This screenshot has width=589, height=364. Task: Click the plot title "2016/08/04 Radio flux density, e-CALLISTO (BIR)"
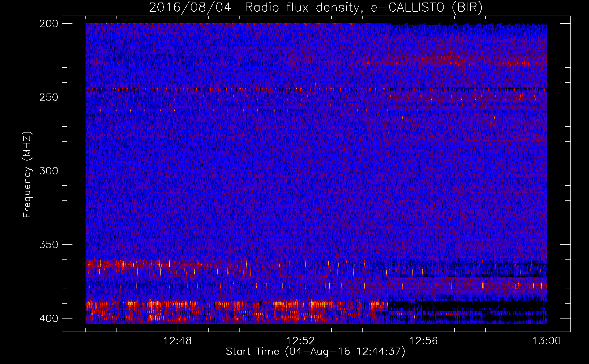[316, 8]
